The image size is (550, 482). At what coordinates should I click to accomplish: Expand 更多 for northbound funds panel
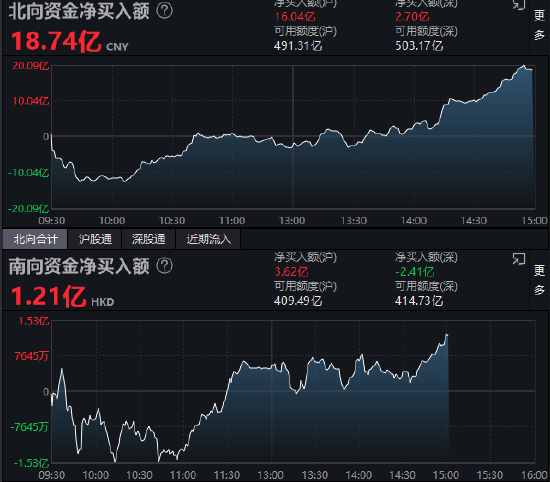coord(539,25)
